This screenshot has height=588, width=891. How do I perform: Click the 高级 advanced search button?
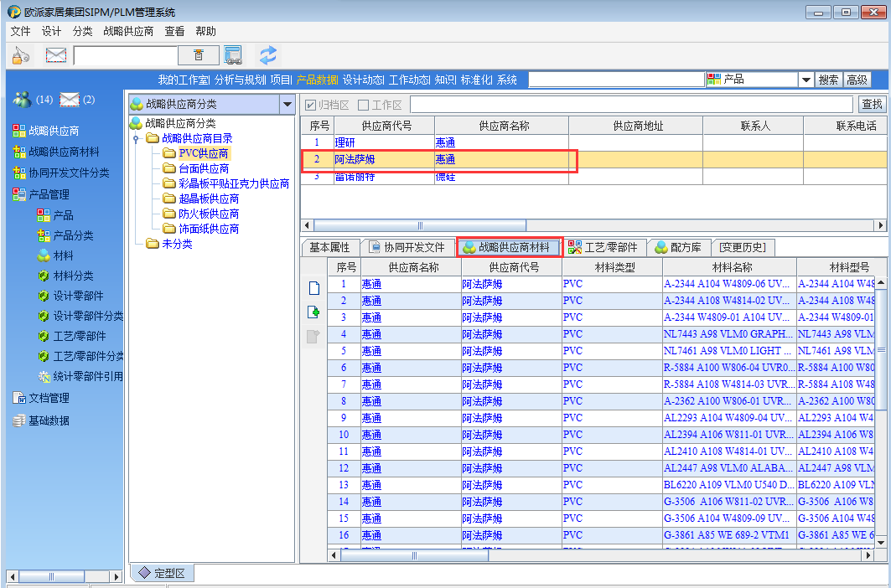tap(857, 80)
